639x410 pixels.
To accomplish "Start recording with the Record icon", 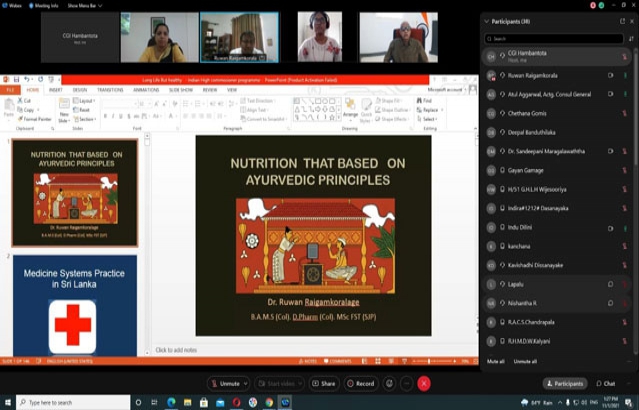I will [x=360, y=383].
